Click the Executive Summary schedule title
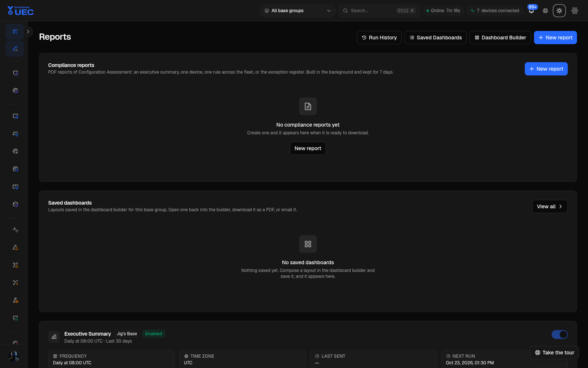 click(x=87, y=334)
